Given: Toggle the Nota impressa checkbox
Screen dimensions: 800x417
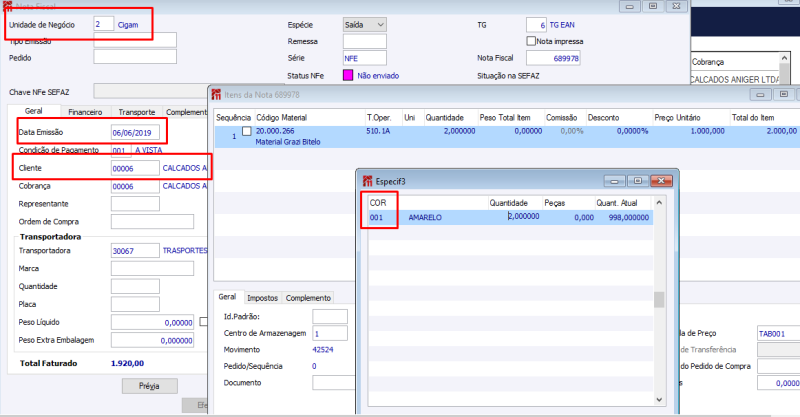Looking at the screenshot, I should [x=531, y=41].
